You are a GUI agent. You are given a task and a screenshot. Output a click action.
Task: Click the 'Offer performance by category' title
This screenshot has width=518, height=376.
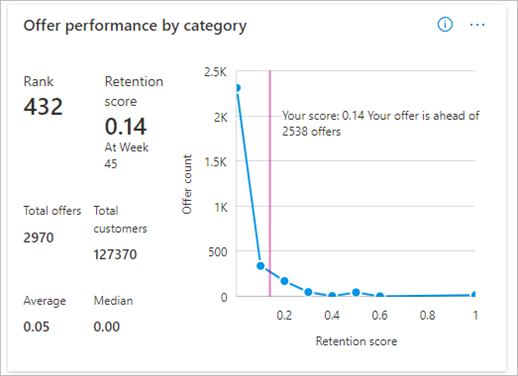coord(135,26)
